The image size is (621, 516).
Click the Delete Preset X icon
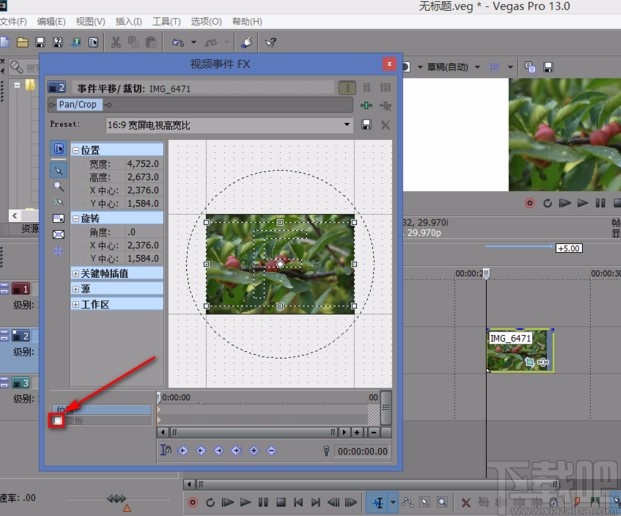coord(384,125)
